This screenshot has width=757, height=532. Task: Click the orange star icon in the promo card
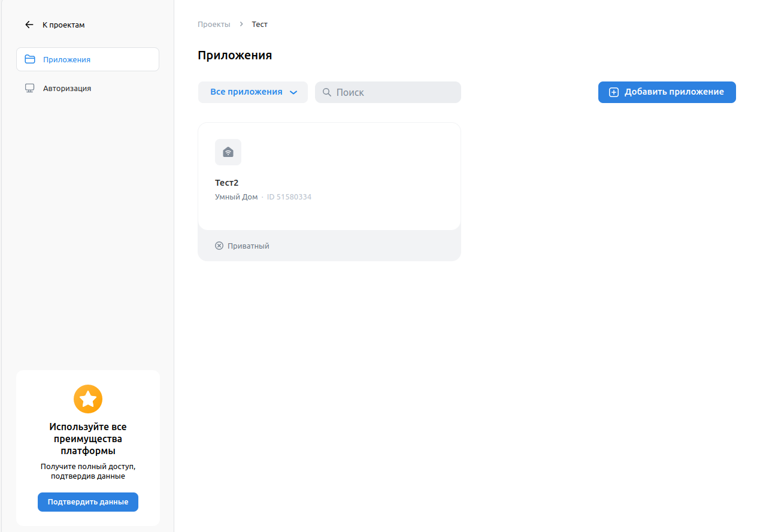88,399
